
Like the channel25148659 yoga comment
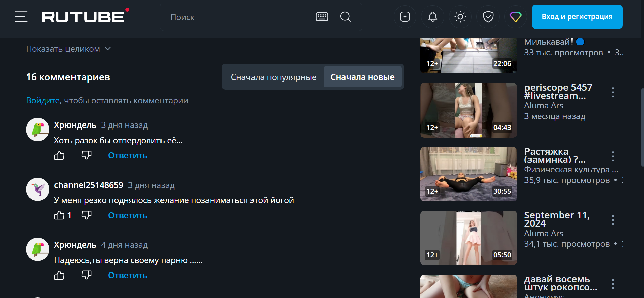[59, 215]
